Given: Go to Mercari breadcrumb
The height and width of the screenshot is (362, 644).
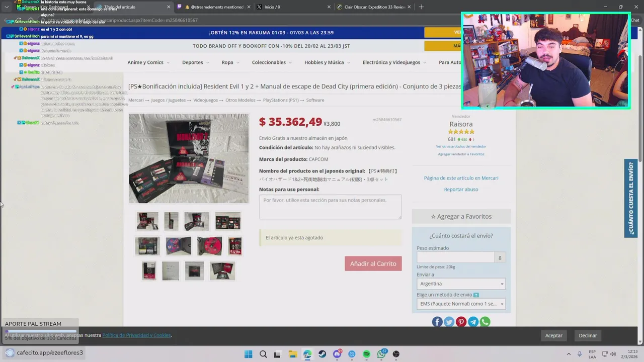Looking at the screenshot, I should (136, 100).
